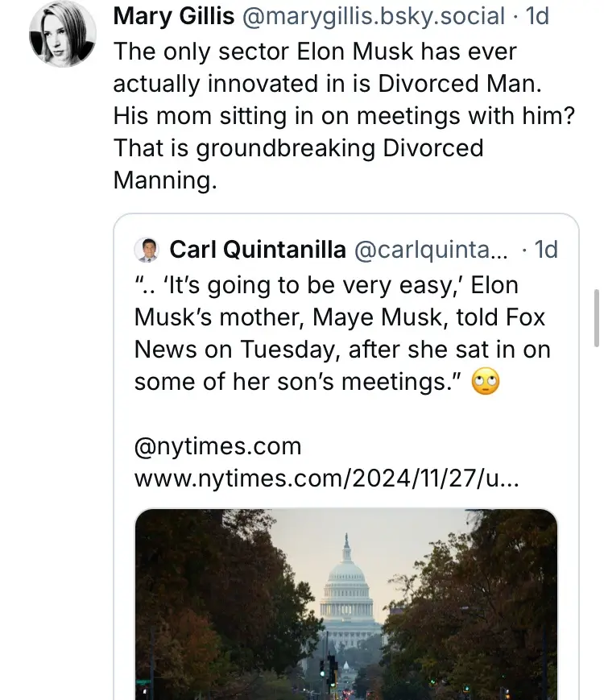Open the www.nytimes.com/2024/11/27 article link
This screenshot has width=604, height=700.
327,478
